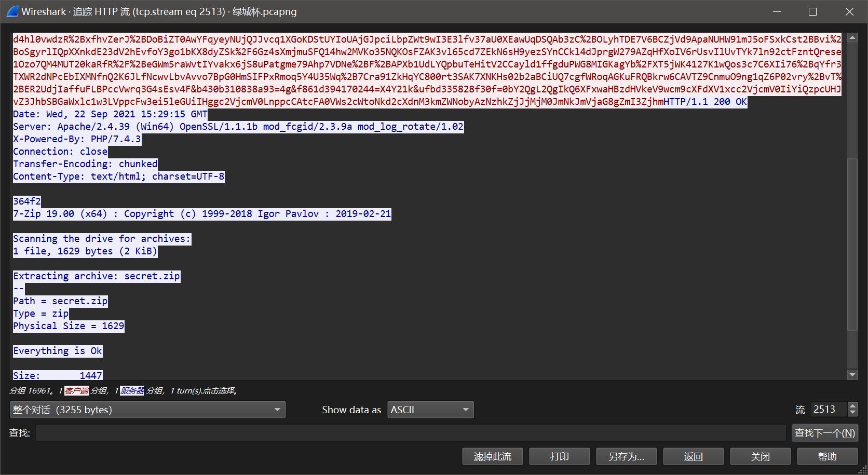Image resolution: width=868 pixels, height=475 pixels.
Task: Print the stream using the 打印 button
Action: [559, 456]
